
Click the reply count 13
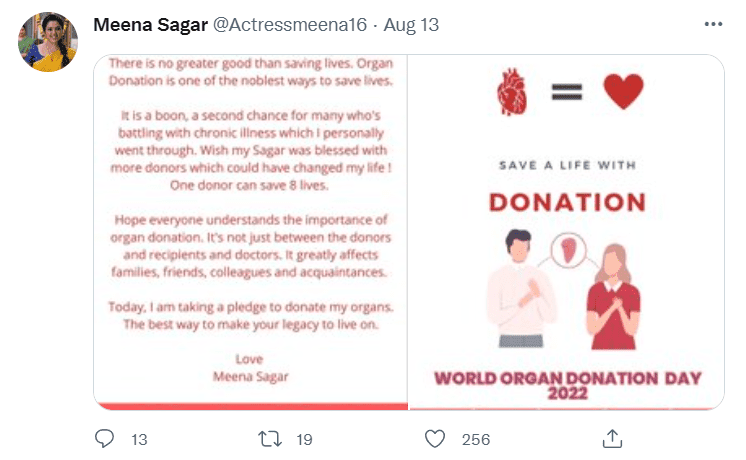point(139,439)
